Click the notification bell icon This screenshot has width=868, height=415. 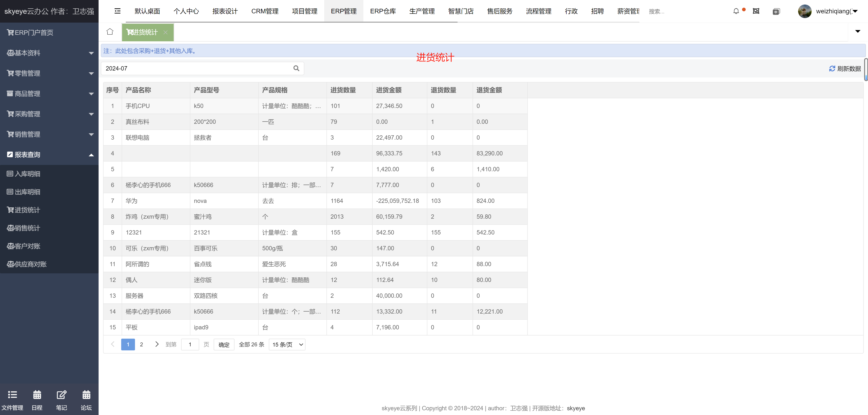(x=736, y=11)
